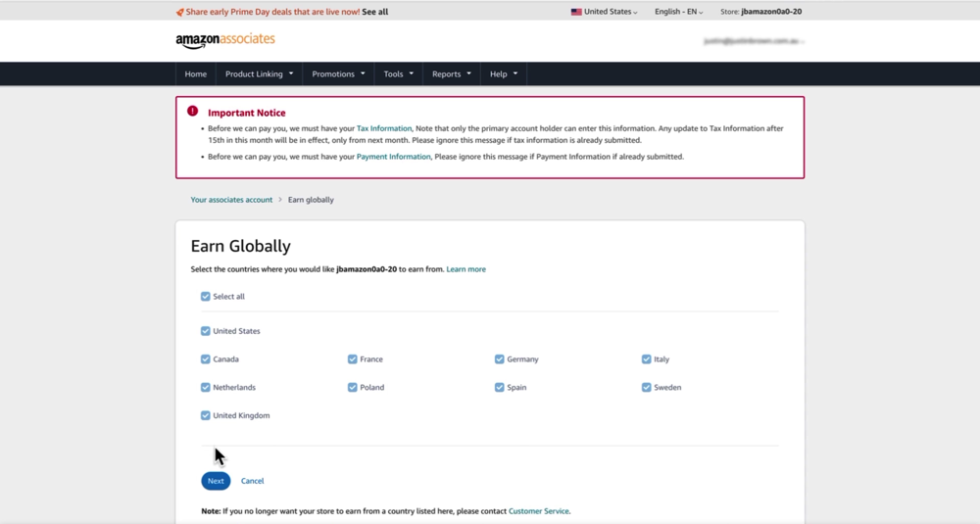Screen dimensions: 980x524
Task: Click the Earn globally breadcrumb text
Action: pos(311,200)
